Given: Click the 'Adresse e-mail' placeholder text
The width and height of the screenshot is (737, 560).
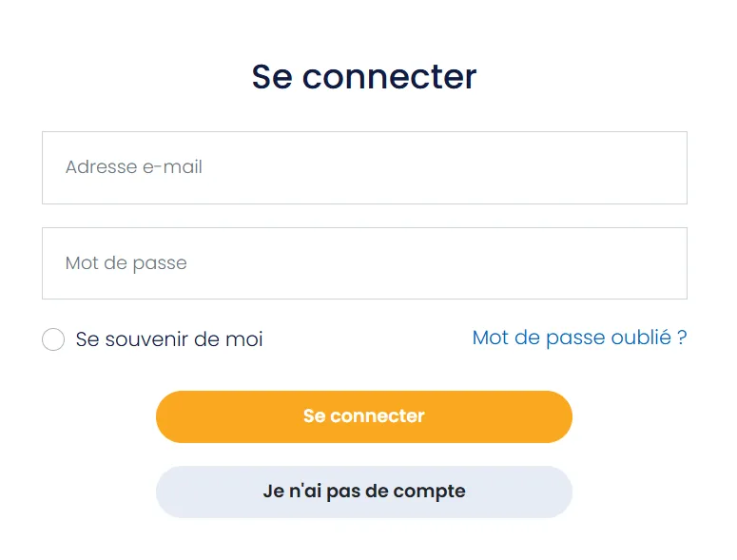Looking at the screenshot, I should click(x=134, y=167).
